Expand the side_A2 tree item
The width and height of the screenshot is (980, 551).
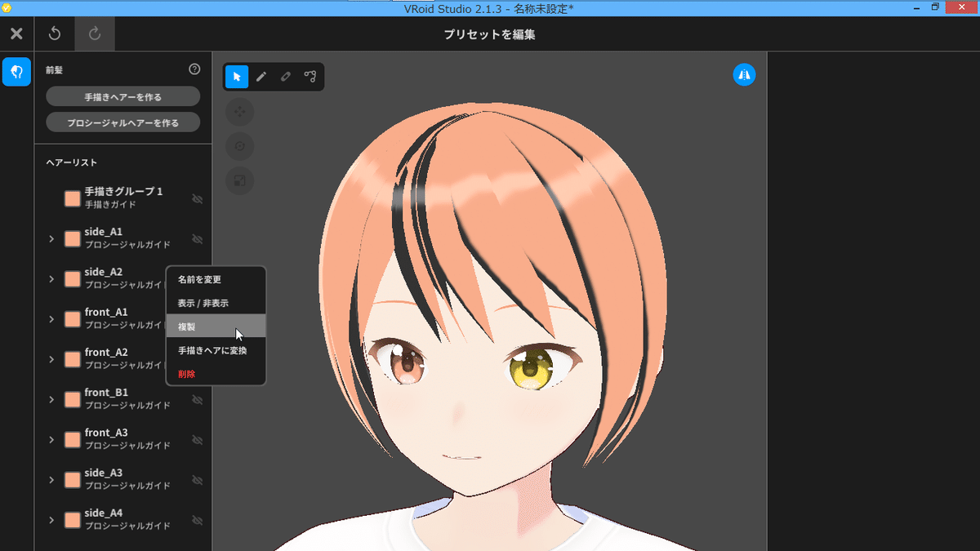point(51,278)
